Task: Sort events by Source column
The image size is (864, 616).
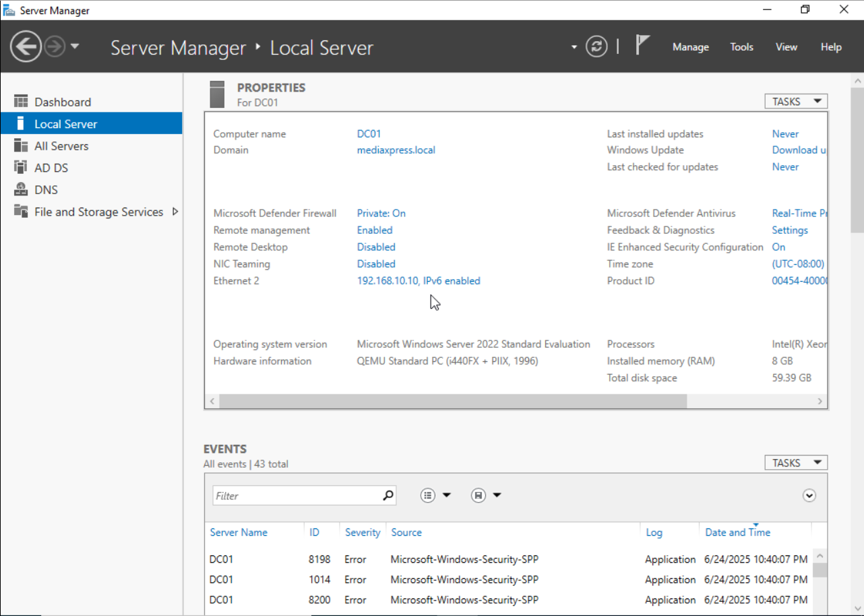Action: point(406,532)
